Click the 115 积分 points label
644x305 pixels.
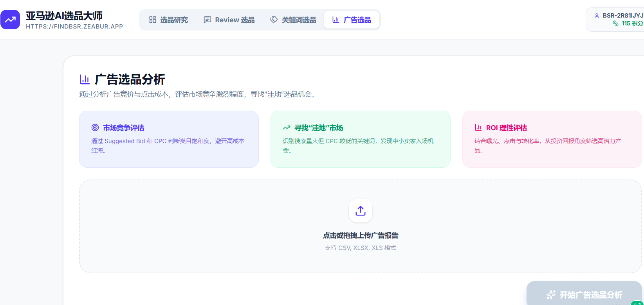tap(632, 23)
